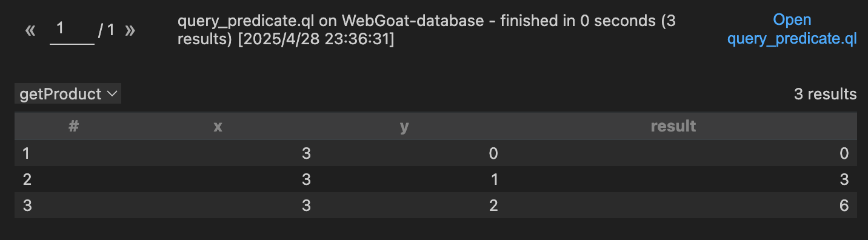Select row 2 in results table
This screenshot has width=868, height=240.
tap(434, 179)
